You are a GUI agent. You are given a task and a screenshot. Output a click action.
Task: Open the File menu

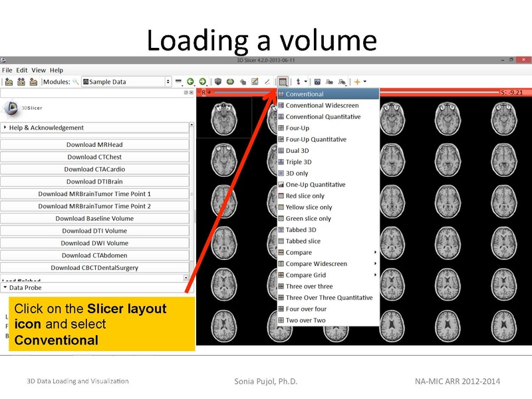(x=7, y=70)
